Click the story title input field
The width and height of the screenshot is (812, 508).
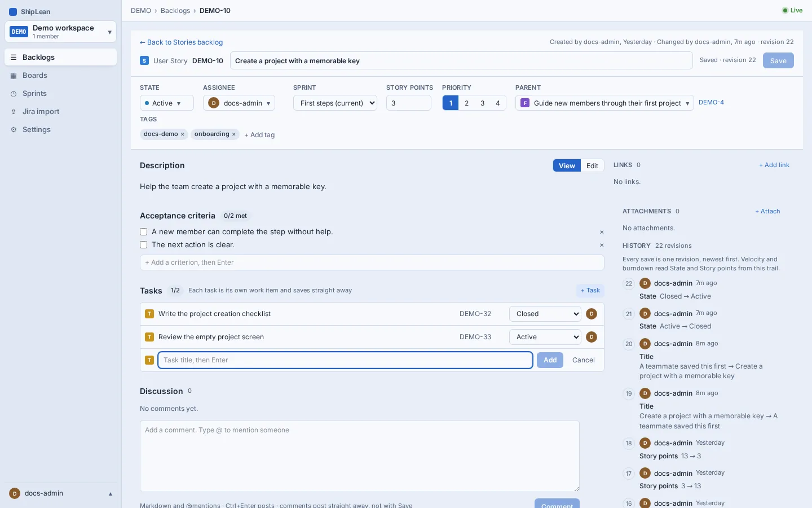(x=461, y=60)
